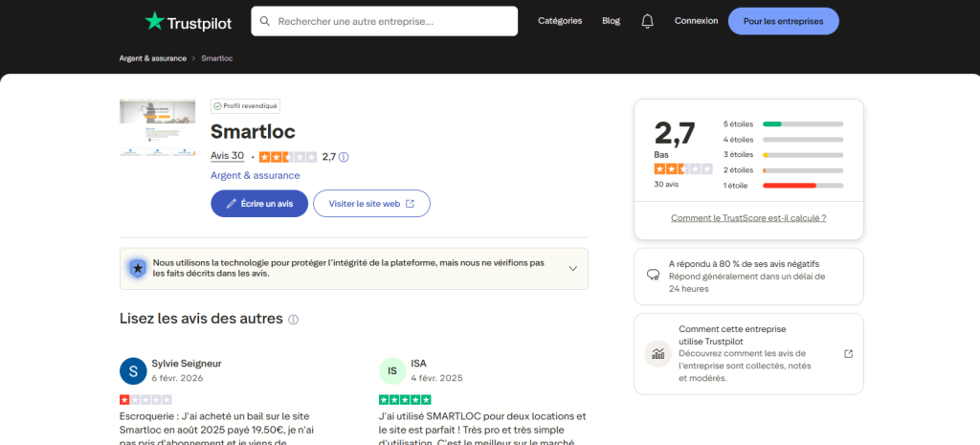Screen dimensions: 980x445
Task: Open the notifications bell icon
Action: (648, 21)
